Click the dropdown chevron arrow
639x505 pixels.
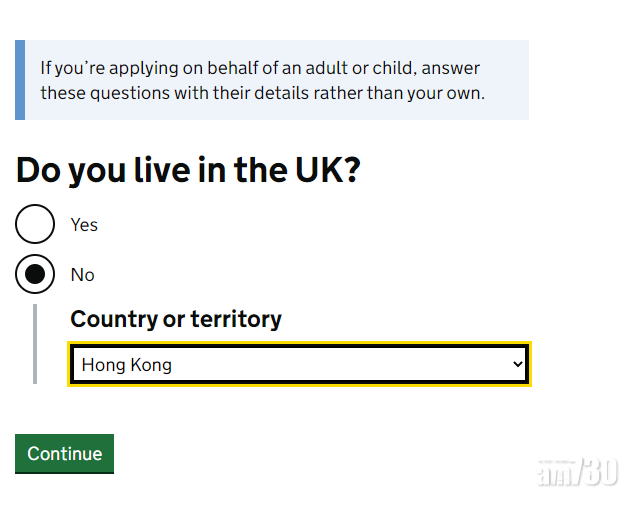(517, 364)
